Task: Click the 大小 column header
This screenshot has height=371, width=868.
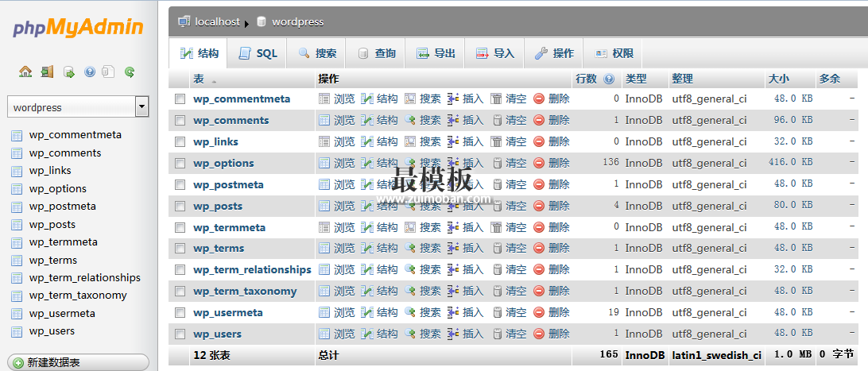Action: (x=778, y=79)
